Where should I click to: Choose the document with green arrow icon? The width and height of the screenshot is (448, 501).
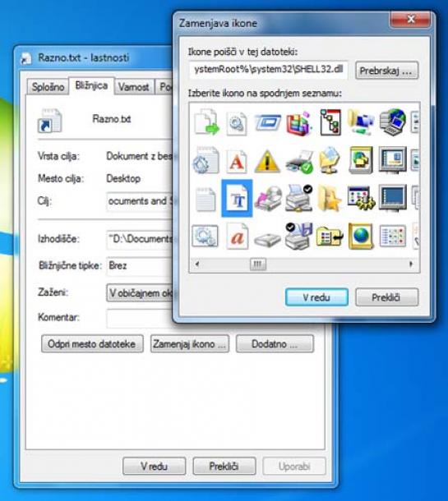(206, 122)
